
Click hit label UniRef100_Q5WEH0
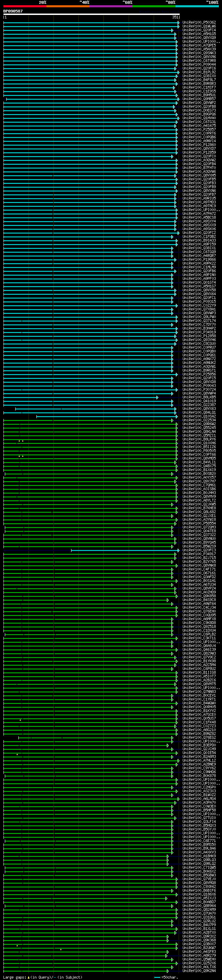tap(199, 959)
